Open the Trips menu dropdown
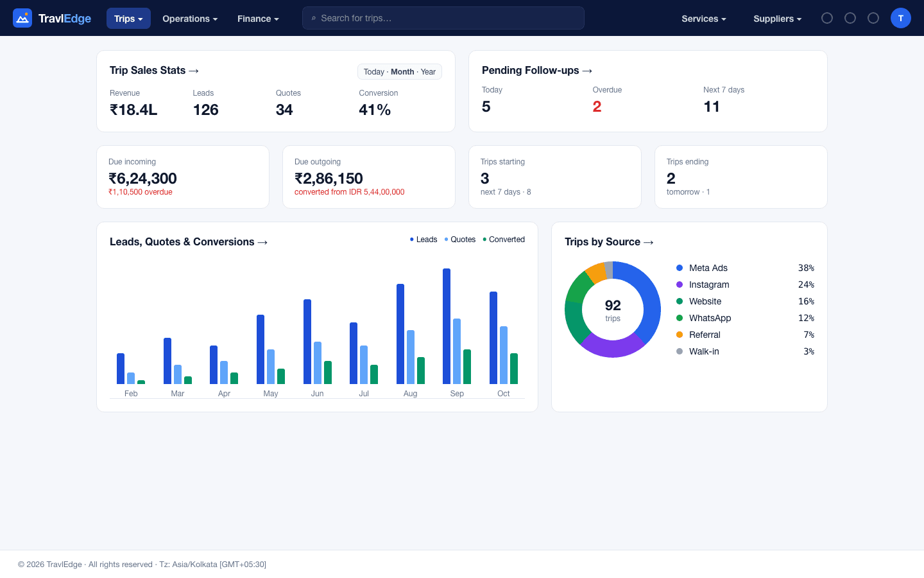 coord(128,19)
